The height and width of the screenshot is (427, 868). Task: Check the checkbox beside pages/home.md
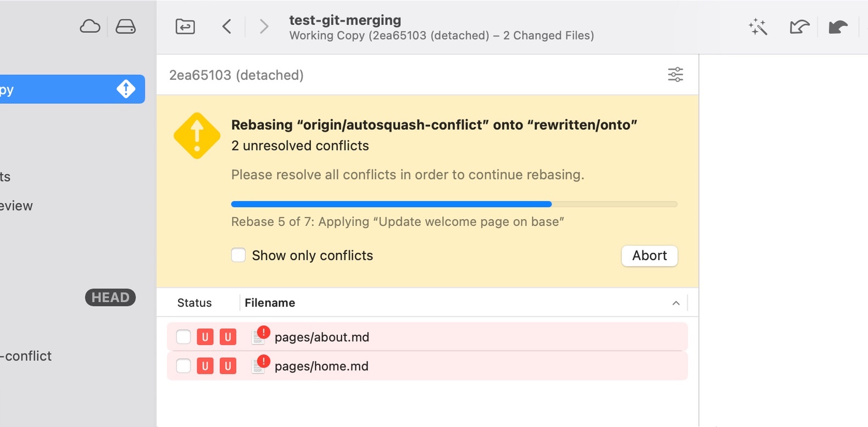(x=183, y=366)
